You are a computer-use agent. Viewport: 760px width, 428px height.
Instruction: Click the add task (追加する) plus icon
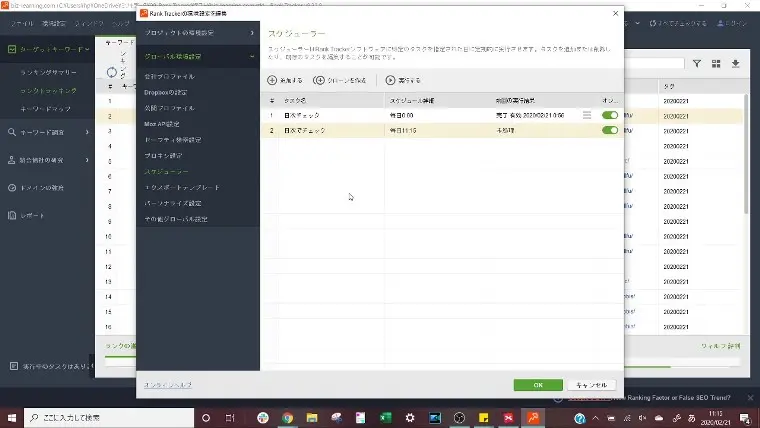pyautogui.click(x=273, y=80)
